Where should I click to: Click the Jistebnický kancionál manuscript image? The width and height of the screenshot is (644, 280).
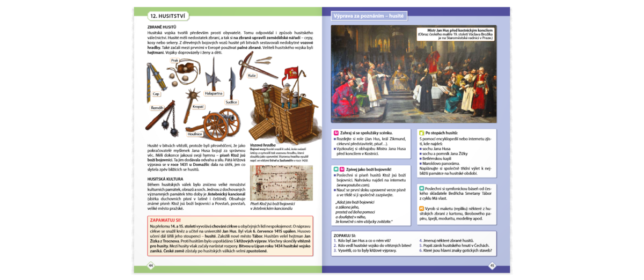pyautogui.click(x=281, y=183)
